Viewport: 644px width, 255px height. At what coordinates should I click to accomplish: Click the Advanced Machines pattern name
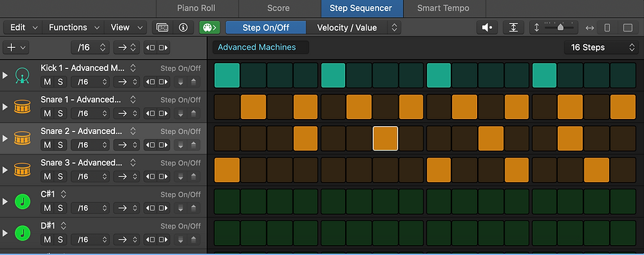tap(260, 47)
